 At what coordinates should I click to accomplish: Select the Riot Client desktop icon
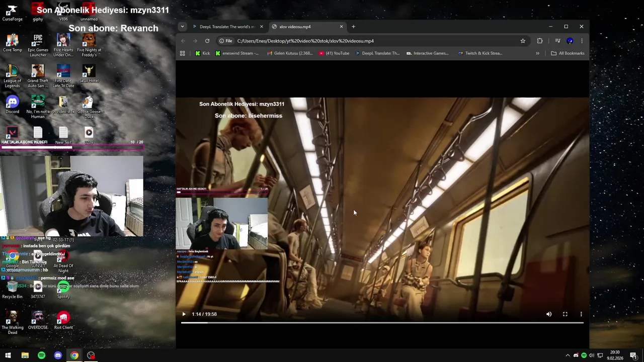63,320
